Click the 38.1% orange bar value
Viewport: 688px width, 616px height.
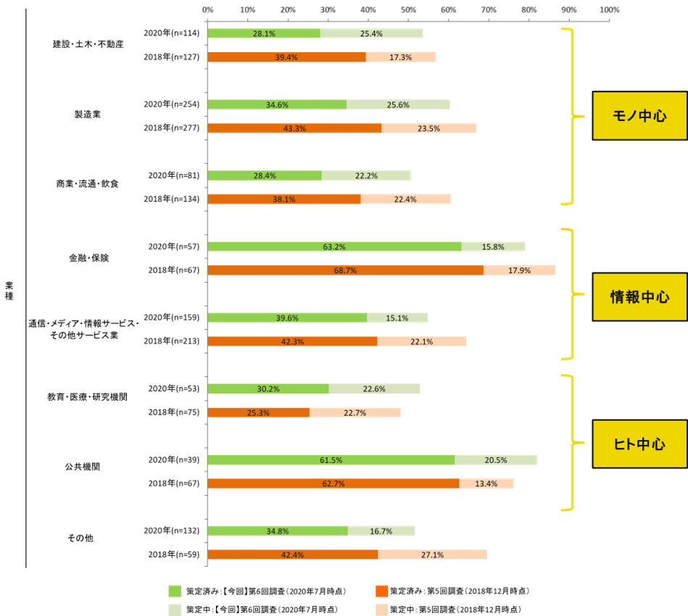point(284,199)
